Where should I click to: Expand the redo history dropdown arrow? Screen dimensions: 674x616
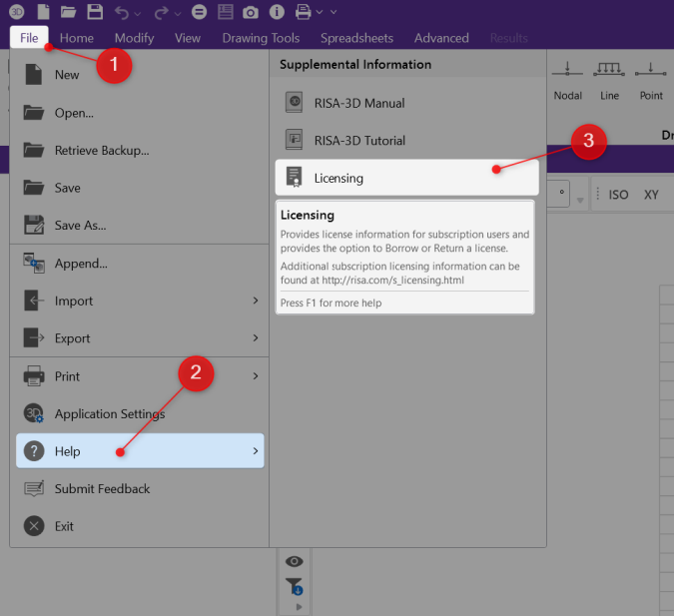[178, 14]
